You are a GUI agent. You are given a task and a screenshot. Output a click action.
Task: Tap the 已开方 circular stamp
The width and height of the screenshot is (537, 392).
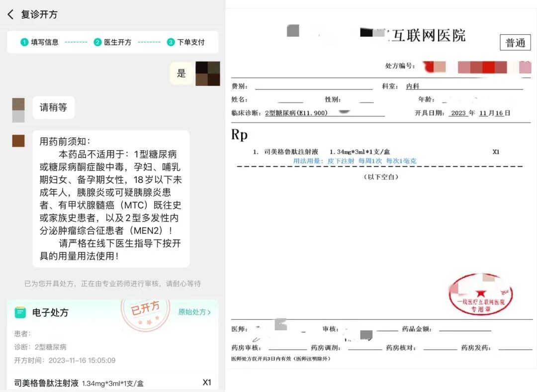(x=145, y=310)
